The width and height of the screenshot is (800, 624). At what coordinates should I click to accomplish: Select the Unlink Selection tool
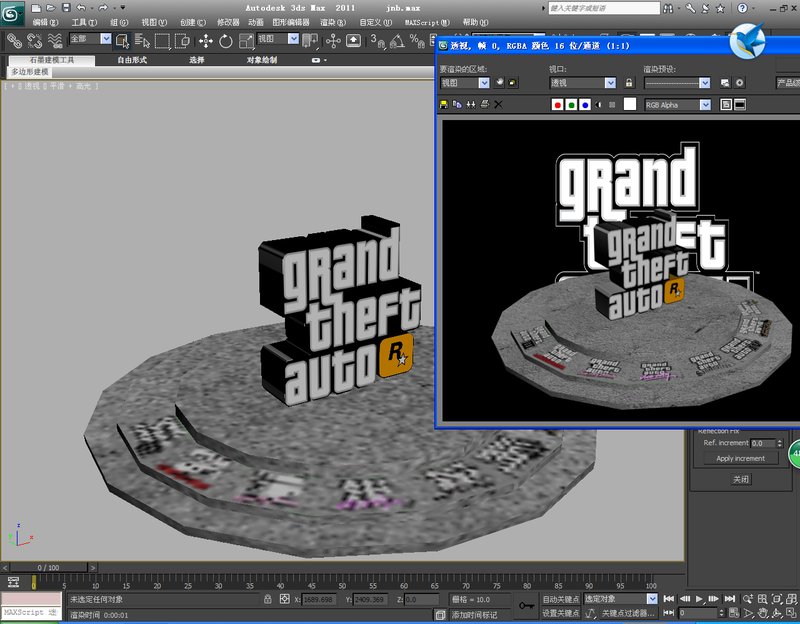pyautogui.click(x=34, y=40)
